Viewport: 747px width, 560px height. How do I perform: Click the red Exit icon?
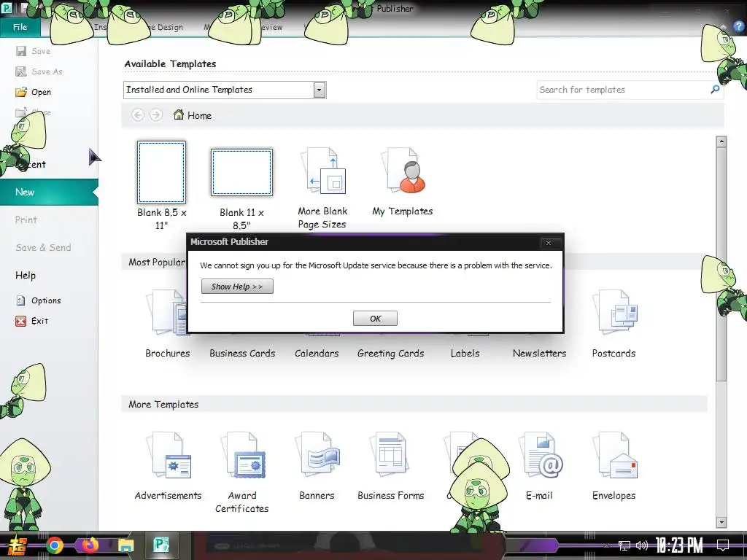(20, 321)
